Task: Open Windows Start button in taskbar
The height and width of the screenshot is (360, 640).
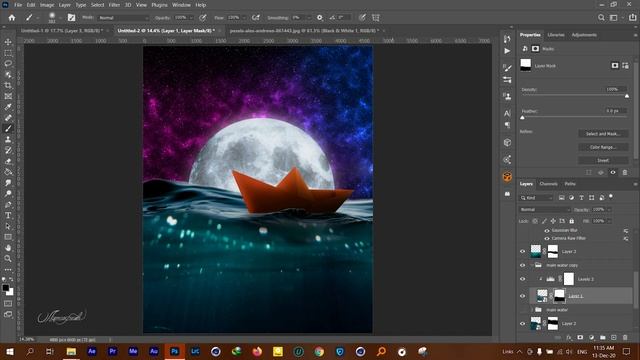Action: tap(10, 351)
